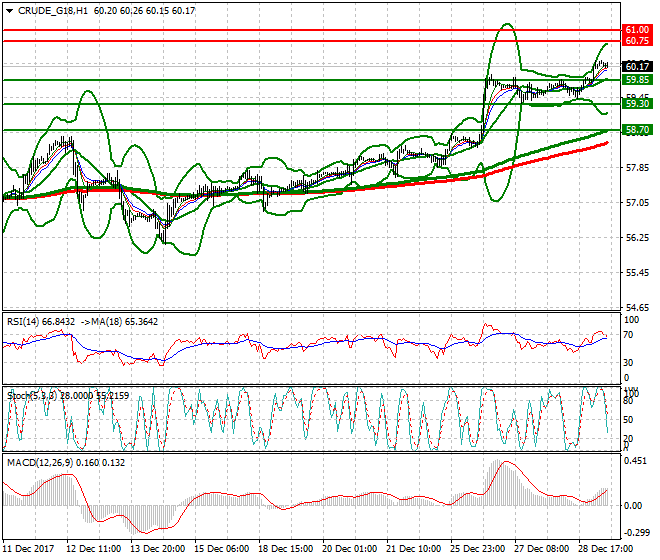The height and width of the screenshot is (560, 660).
Task: Click the RSI scale level 70
Action: [x=628, y=336]
